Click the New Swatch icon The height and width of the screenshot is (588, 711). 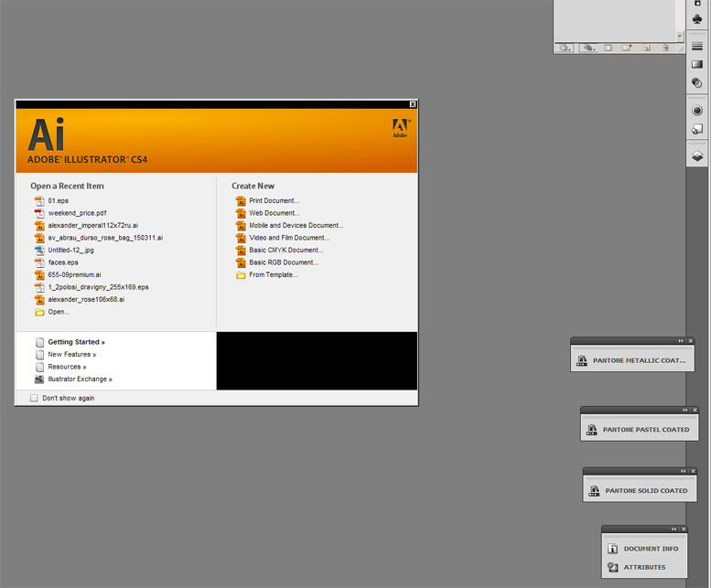647,48
